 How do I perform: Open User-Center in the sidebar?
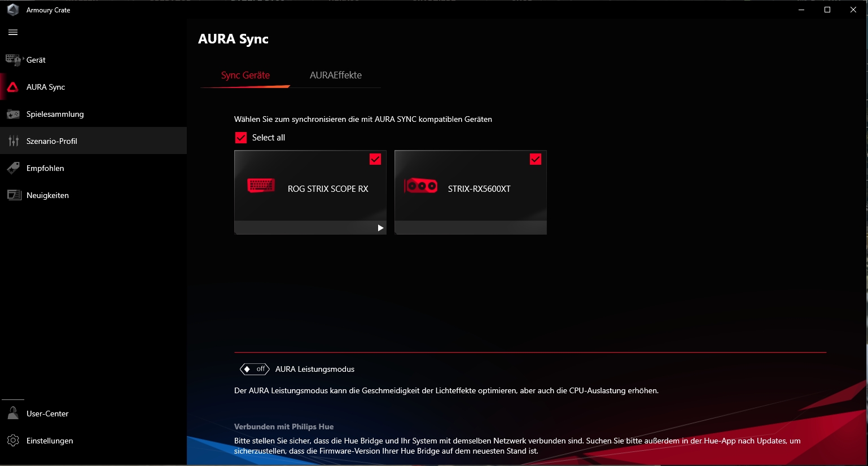(x=94, y=414)
